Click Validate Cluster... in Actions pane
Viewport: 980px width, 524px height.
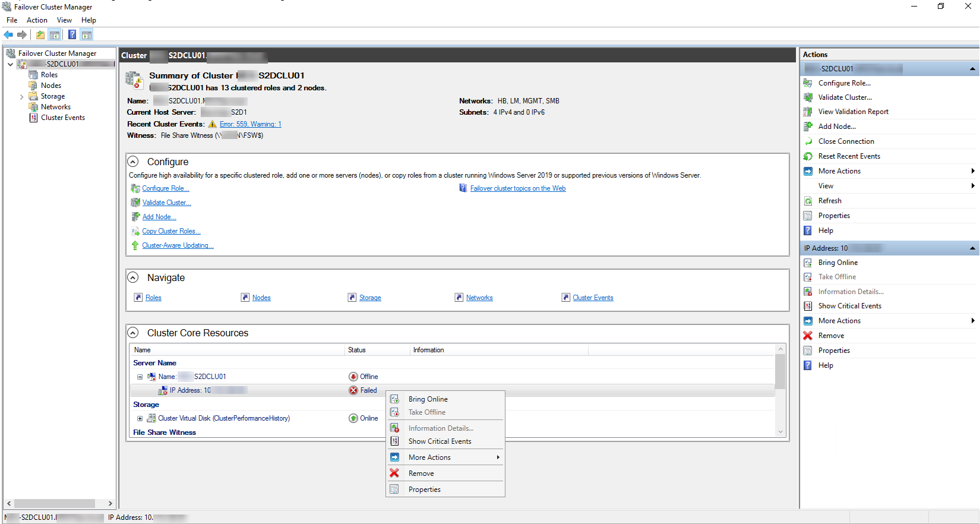click(845, 97)
